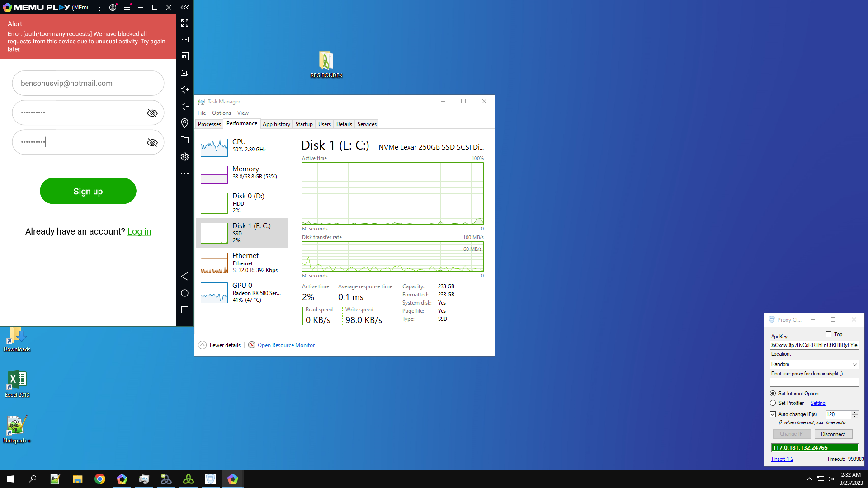The width and height of the screenshot is (868, 488).
Task: Switch to the Processes tab
Action: (209, 124)
